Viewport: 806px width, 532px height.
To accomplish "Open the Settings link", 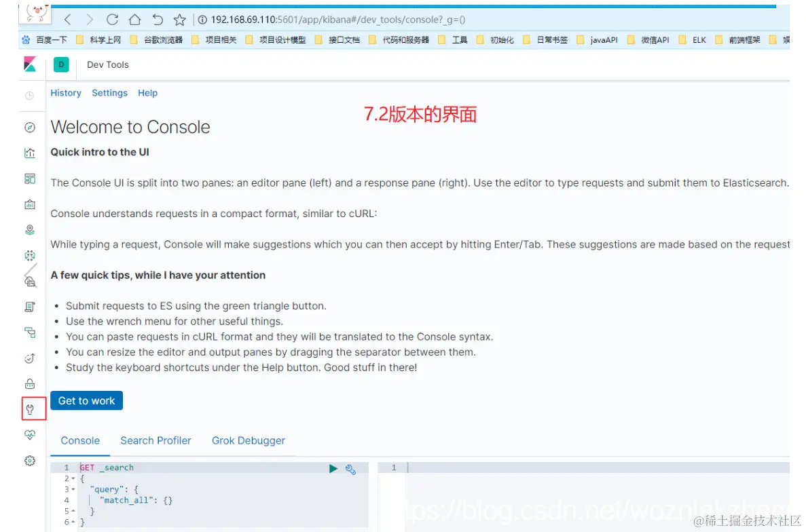I will pos(109,93).
